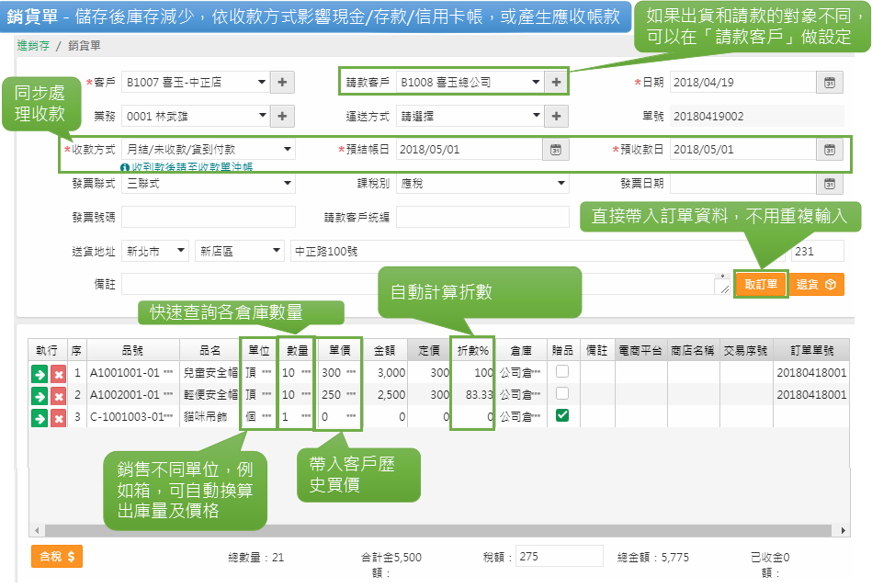Uncheck the 贈品 checkbox for 貓咪吊飾 row
872x588 pixels.
point(561,415)
